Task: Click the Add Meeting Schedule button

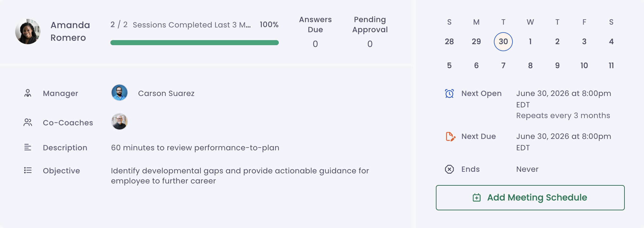Action: [530, 198]
